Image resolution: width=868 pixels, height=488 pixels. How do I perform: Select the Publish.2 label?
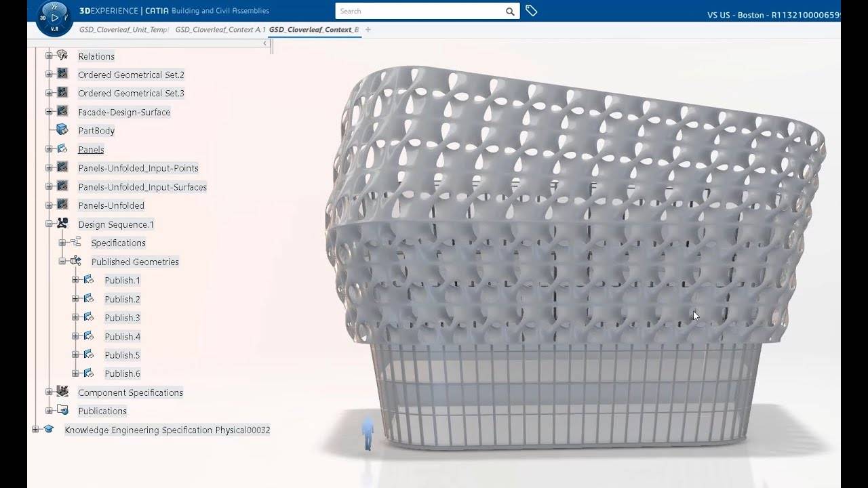coord(123,299)
